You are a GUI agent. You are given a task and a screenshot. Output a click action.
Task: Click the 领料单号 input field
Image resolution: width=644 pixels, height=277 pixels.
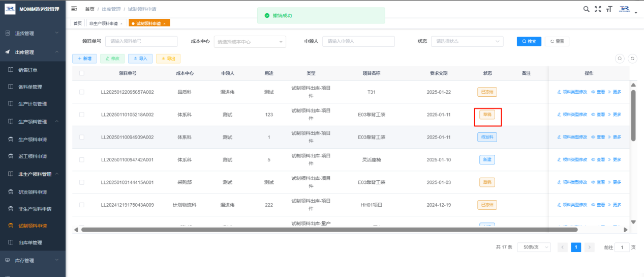pyautogui.click(x=141, y=42)
